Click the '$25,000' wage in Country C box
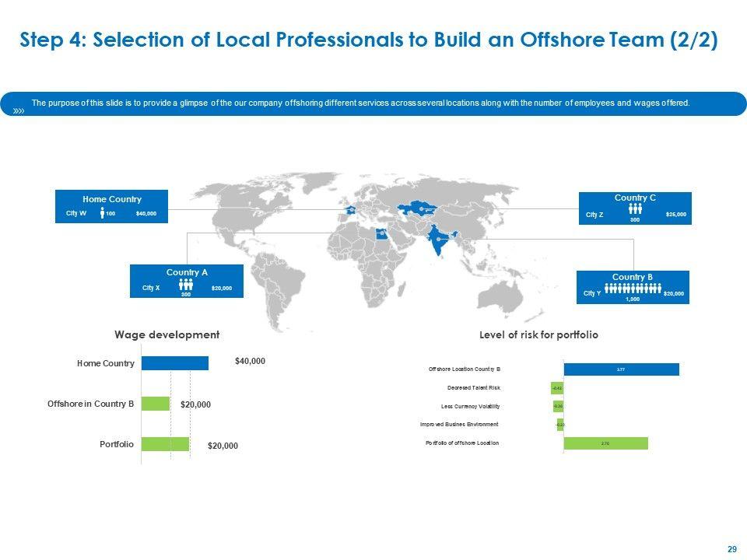The image size is (747, 560). (x=676, y=215)
